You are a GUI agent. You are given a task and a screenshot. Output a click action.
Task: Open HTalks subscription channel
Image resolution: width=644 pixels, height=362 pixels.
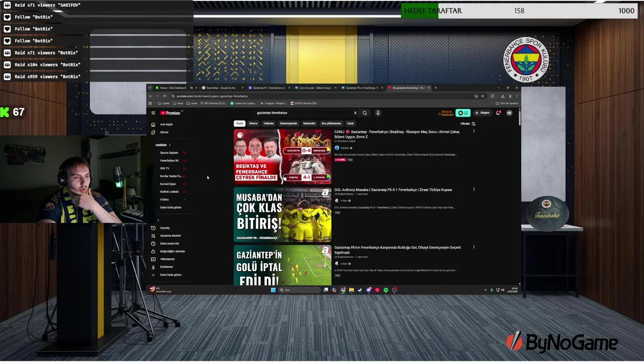pyautogui.click(x=165, y=200)
